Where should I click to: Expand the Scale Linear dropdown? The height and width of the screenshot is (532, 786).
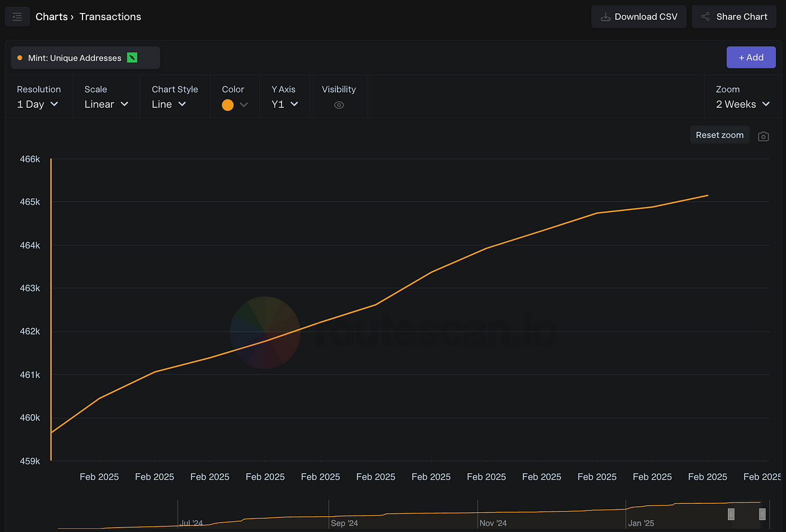pos(106,104)
